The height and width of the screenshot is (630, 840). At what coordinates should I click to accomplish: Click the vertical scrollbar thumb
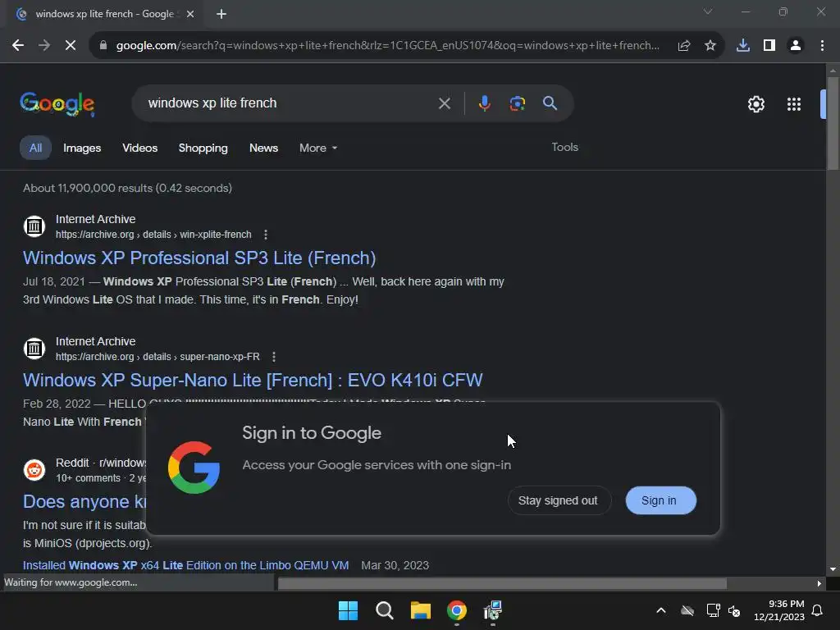[833, 125]
